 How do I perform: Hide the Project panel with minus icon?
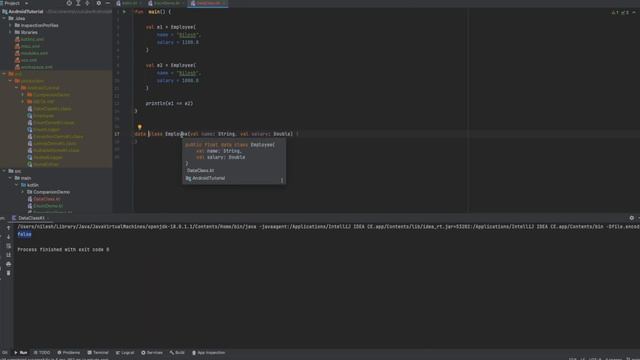tap(108, 3)
